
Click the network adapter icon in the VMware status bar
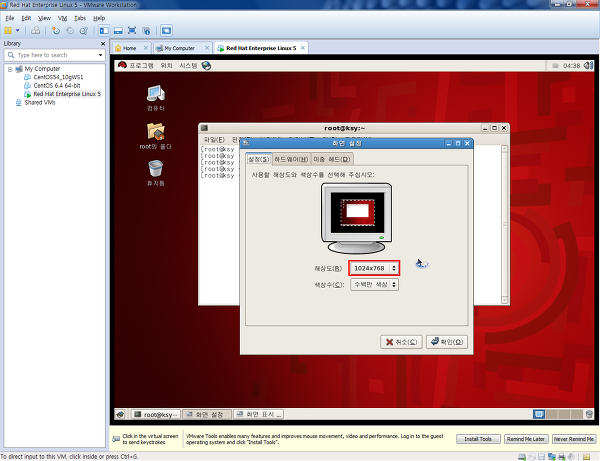coord(552,457)
